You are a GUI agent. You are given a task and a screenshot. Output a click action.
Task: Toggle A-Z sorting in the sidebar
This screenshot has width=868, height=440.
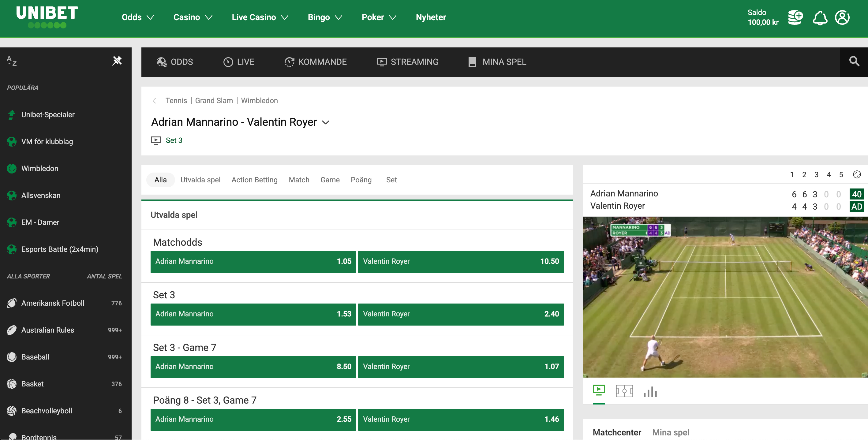click(x=11, y=61)
